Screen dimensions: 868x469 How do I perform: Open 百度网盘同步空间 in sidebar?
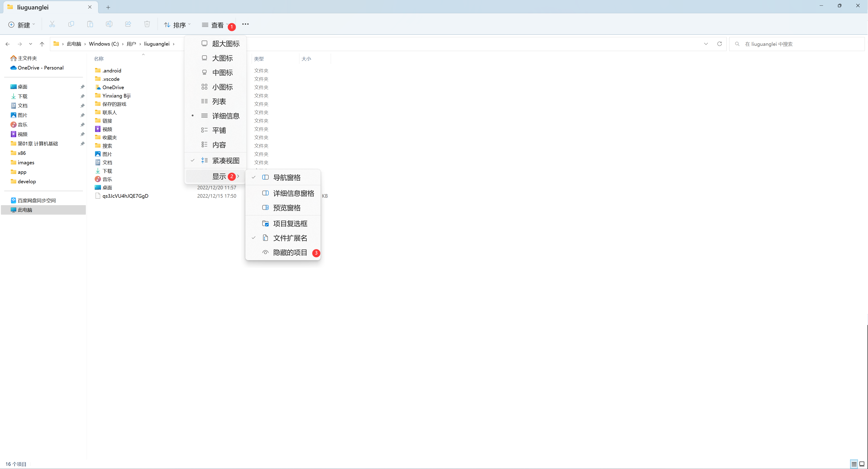tap(33, 200)
